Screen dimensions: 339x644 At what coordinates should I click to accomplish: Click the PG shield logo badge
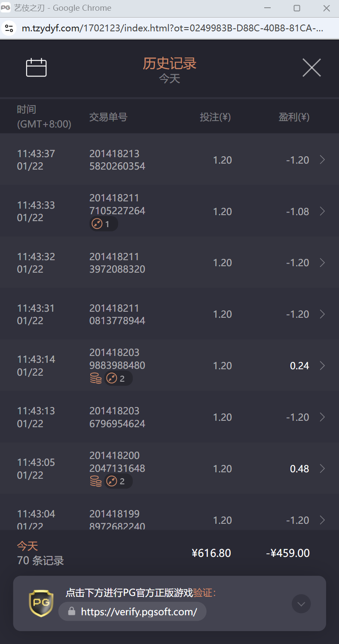click(x=41, y=603)
